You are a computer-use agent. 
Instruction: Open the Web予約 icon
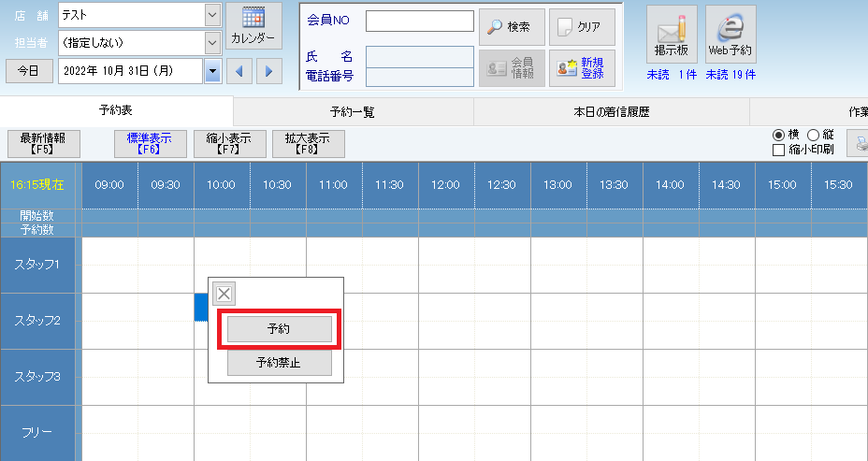click(x=731, y=35)
